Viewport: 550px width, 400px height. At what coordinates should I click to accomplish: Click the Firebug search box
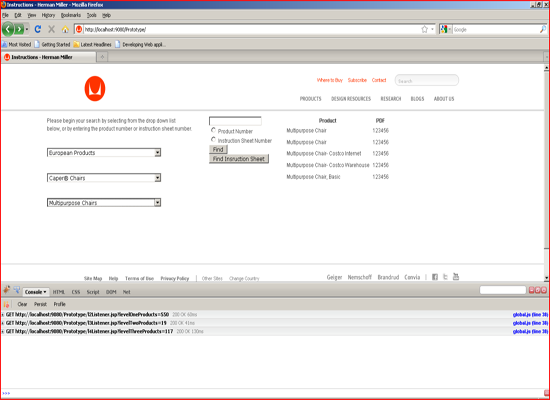[x=503, y=290]
